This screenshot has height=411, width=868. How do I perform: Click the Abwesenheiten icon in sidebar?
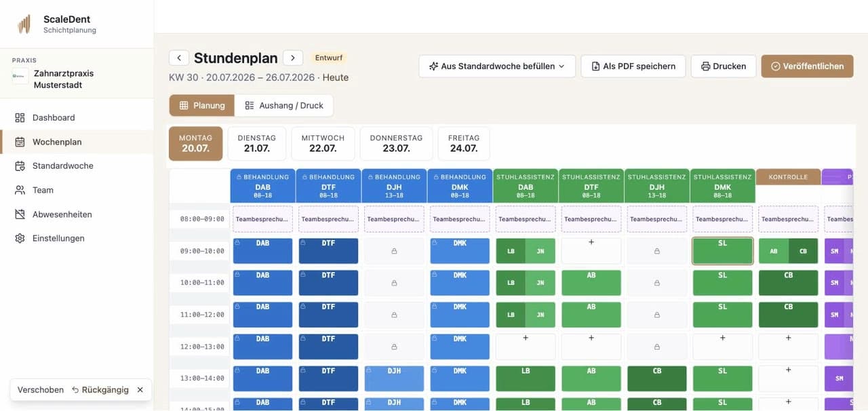tap(20, 214)
